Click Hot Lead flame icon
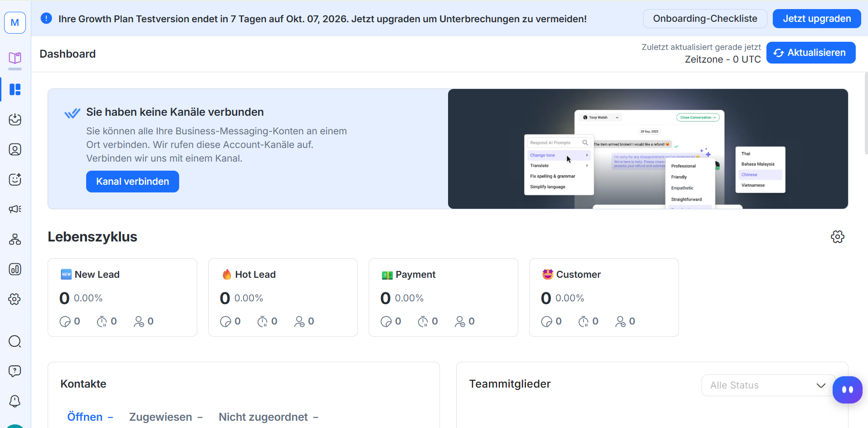868x428 pixels. pyautogui.click(x=227, y=274)
